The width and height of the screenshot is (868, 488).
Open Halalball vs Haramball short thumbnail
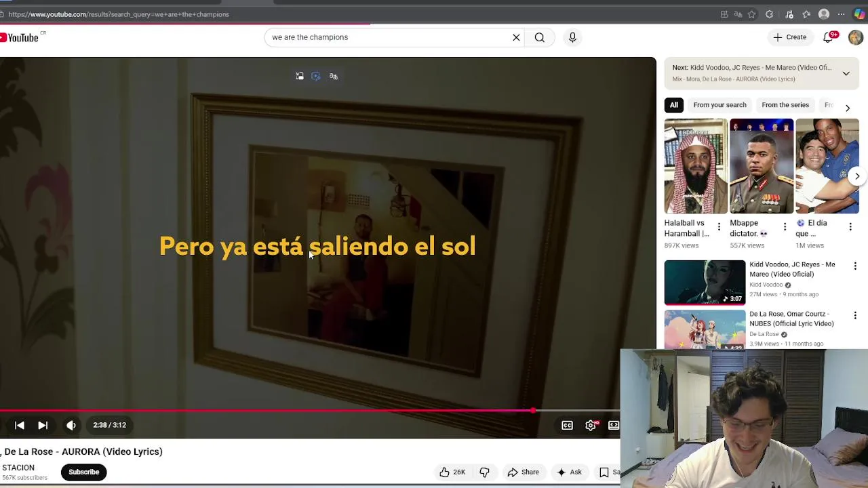tap(696, 166)
